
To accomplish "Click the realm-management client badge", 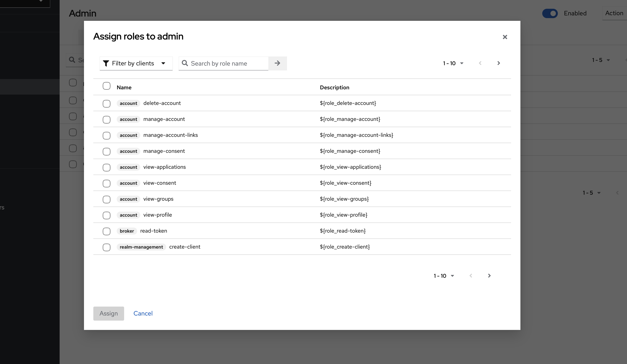I will click(x=141, y=247).
